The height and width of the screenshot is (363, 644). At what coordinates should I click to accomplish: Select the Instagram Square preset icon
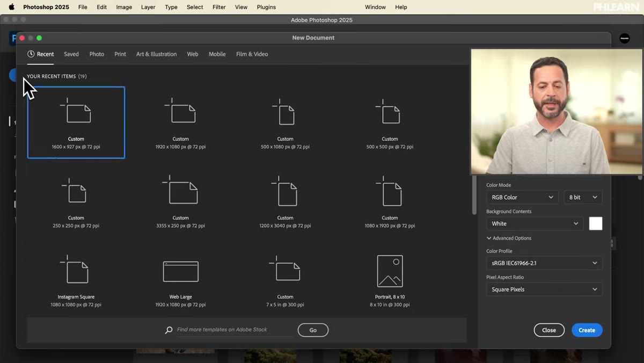pos(76,270)
